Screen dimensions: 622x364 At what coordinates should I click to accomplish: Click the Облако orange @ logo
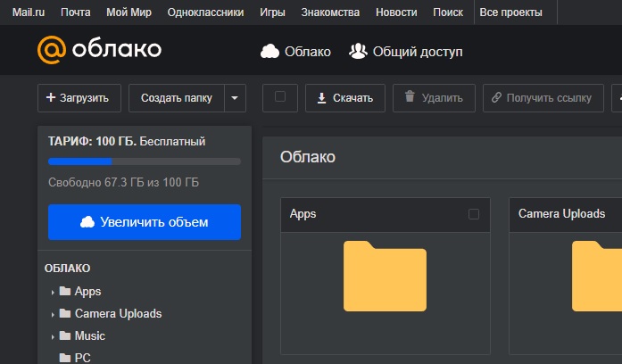[52, 50]
